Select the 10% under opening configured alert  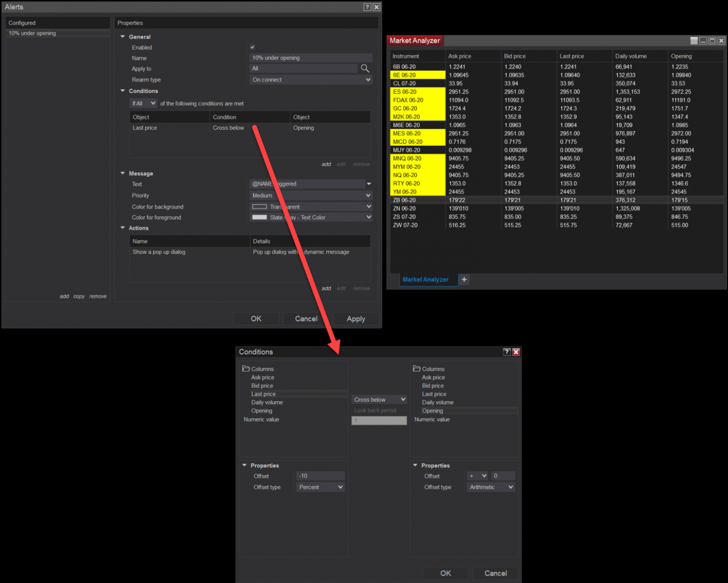click(58, 33)
